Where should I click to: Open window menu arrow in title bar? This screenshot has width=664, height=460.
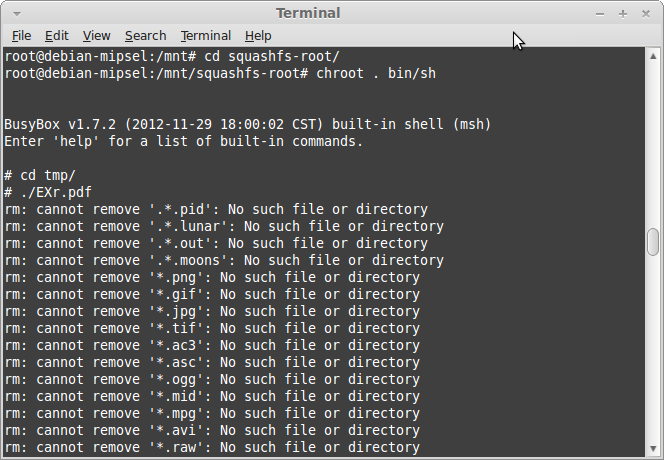point(17,14)
